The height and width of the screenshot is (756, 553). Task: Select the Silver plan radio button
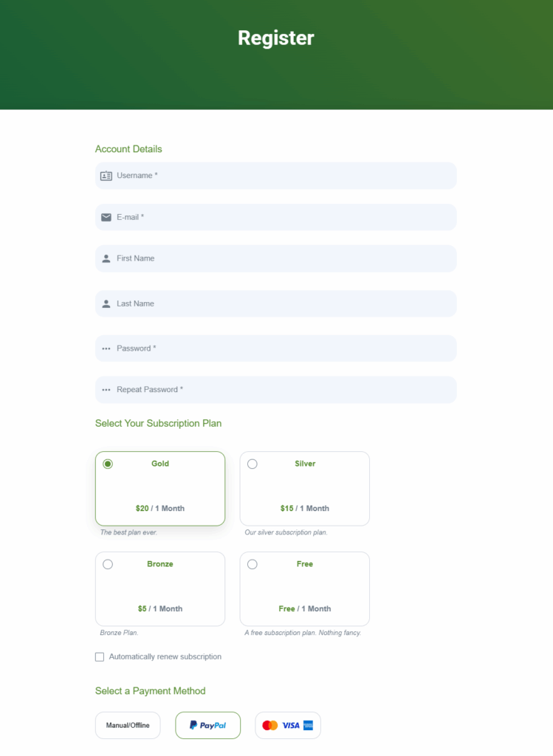pos(253,464)
